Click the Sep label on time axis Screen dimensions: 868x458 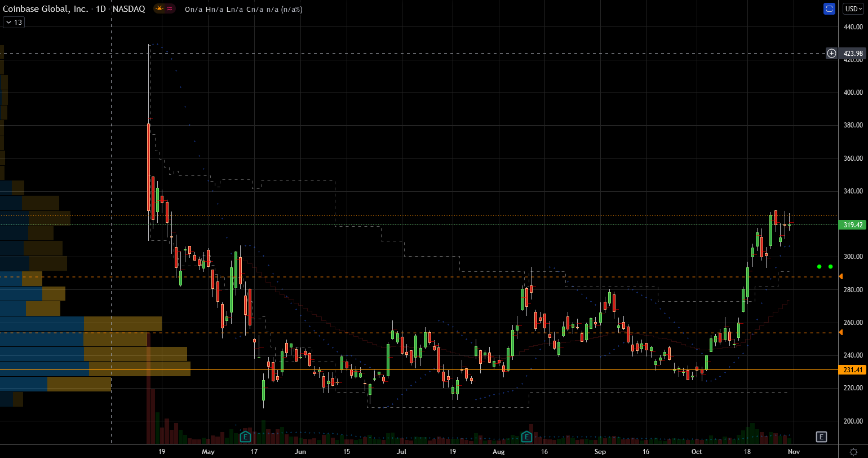pyautogui.click(x=600, y=452)
